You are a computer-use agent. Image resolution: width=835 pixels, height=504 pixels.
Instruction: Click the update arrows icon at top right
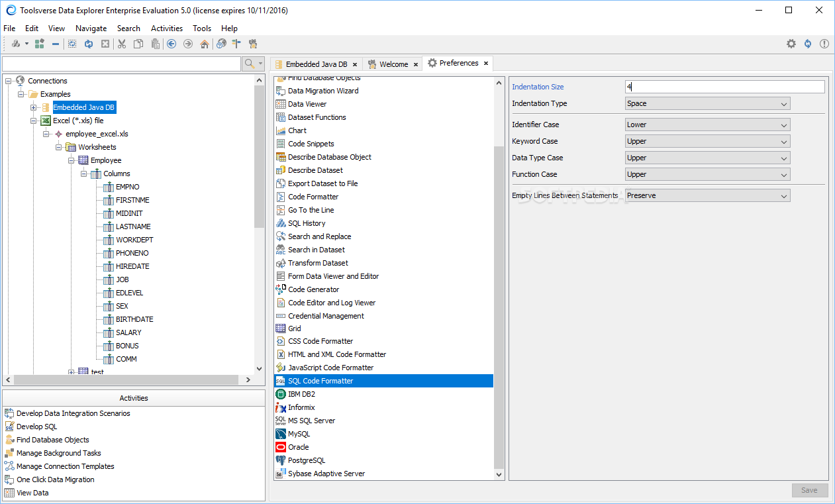[808, 44]
